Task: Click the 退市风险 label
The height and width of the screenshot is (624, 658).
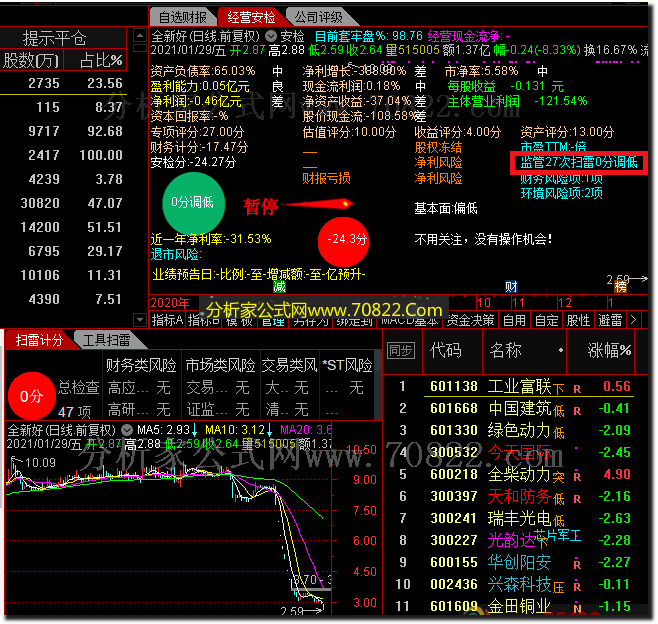Action: point(176,254)
